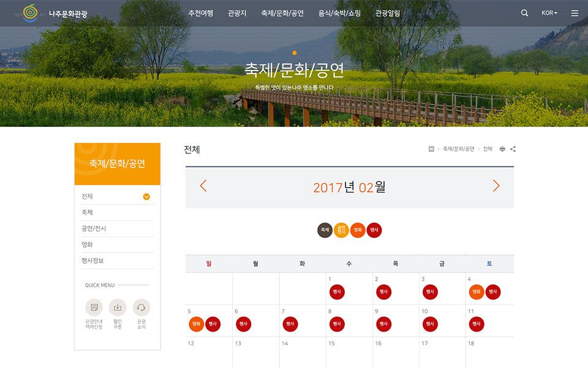Click the search magnifier icon in header
Viewport: 588px width, 368px height.
(524, 13)
